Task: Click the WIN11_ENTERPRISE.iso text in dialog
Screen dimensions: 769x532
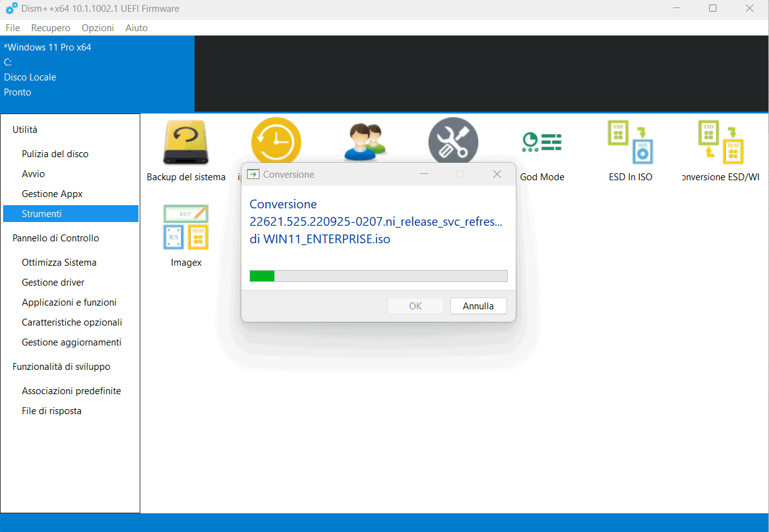Action: [327, 239]
